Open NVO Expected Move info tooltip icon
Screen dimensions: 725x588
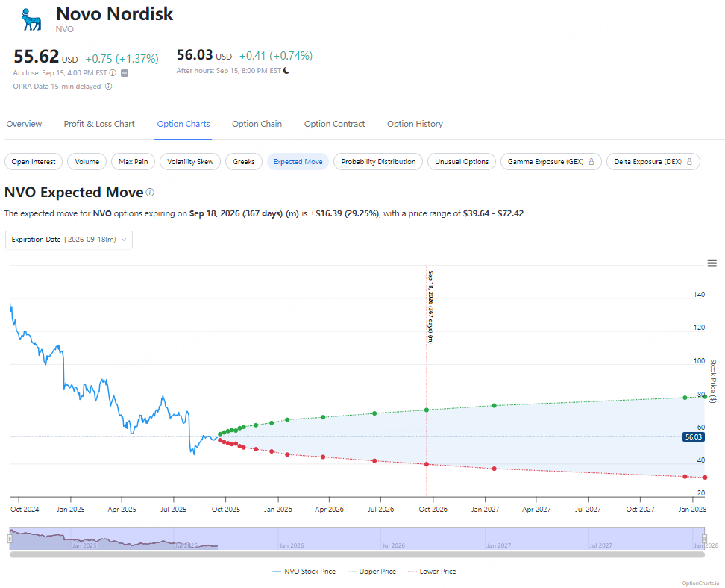(150, 192)
